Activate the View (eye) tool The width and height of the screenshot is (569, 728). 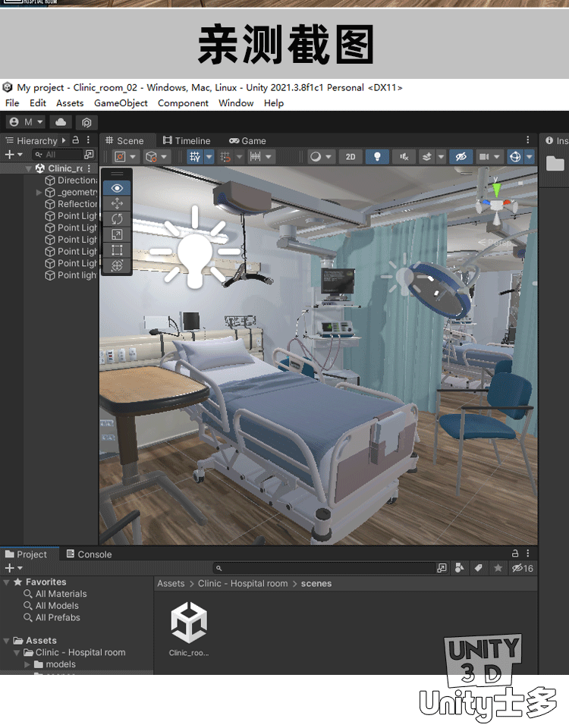tap(117, 188)
